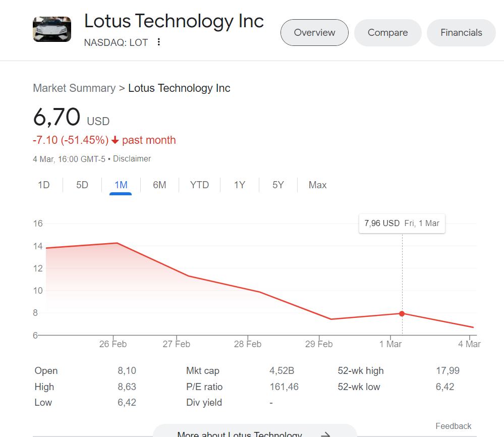Open More about Lotus Technology button
Viewport: 504px width, 437px height.
click(x=255, y=430)
